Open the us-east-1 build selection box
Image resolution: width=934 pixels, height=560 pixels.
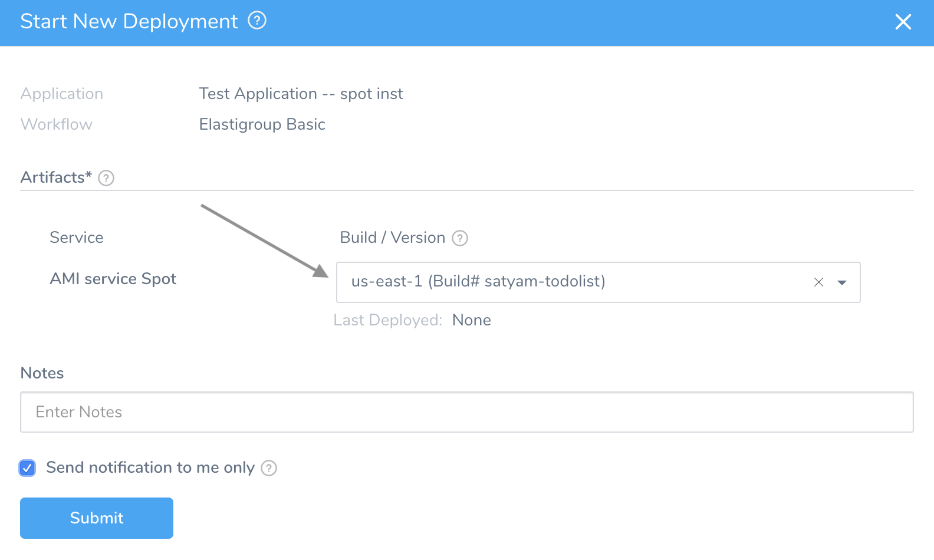click(598, 282)
